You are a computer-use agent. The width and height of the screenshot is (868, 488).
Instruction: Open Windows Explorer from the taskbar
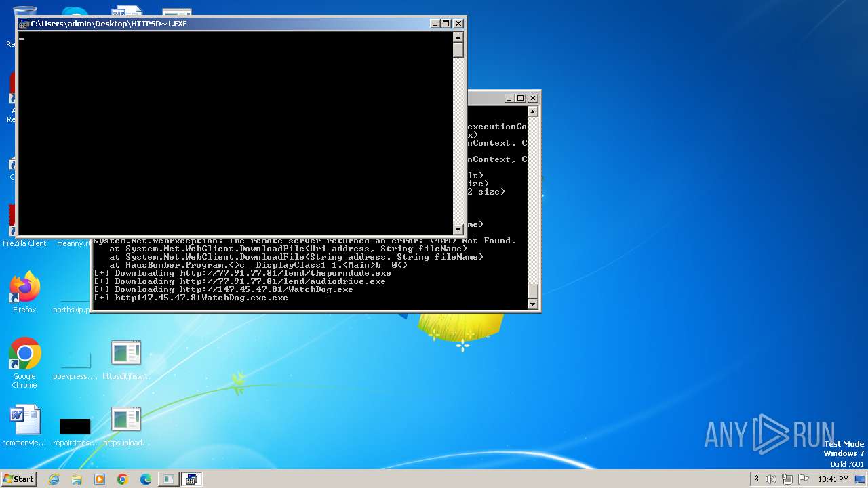click(77, 479)
